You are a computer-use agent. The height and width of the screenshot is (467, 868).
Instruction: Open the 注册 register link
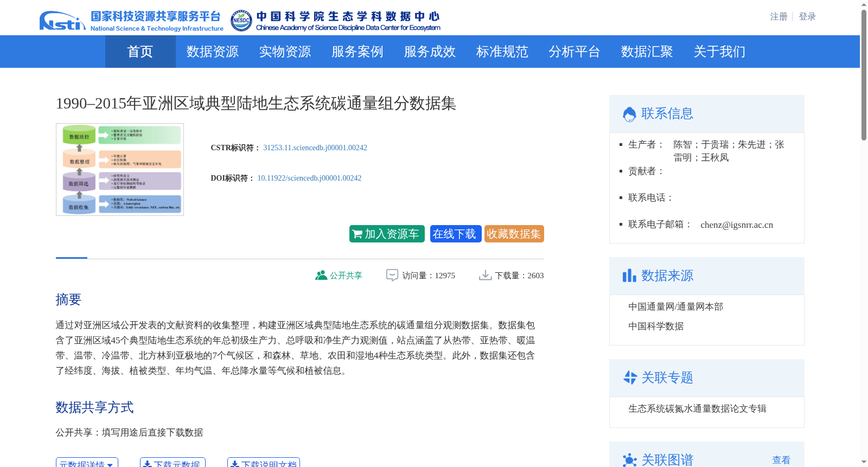pos(778,17)
